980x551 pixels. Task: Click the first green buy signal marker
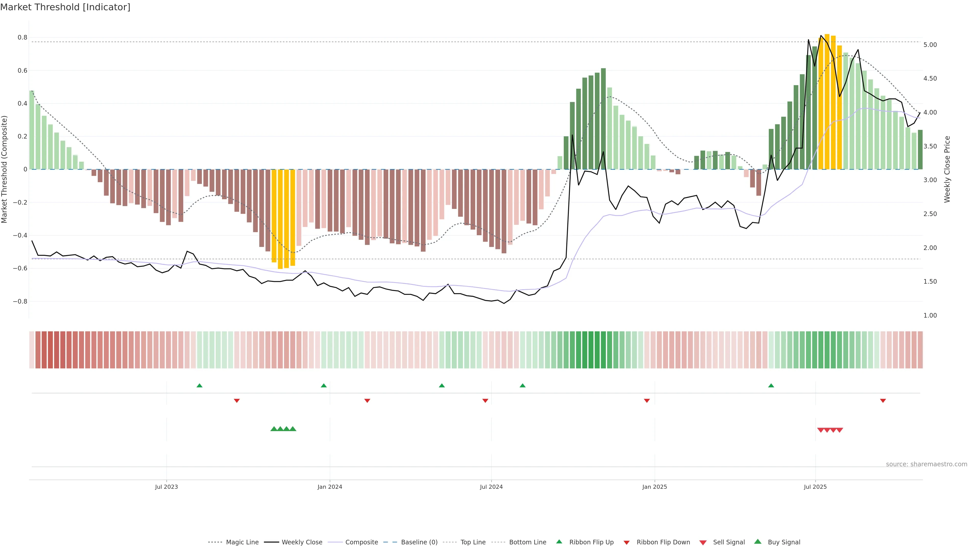tap(274, 429)
